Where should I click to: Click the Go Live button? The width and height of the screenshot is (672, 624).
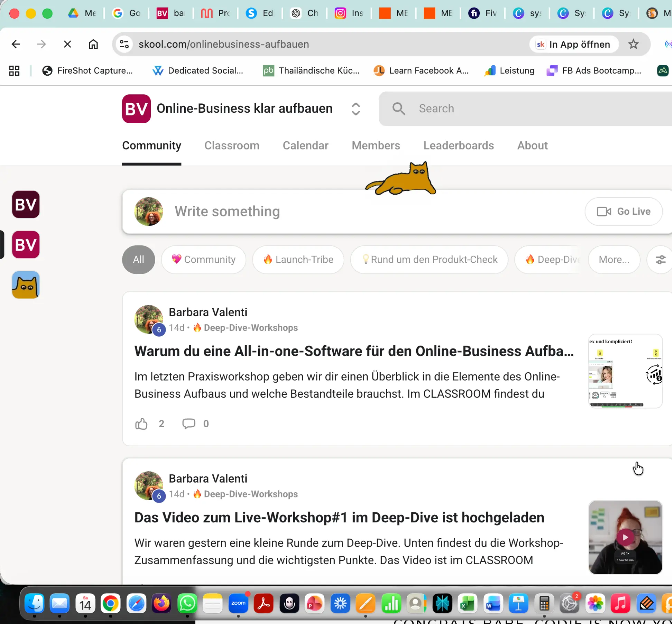click(624, 212)
